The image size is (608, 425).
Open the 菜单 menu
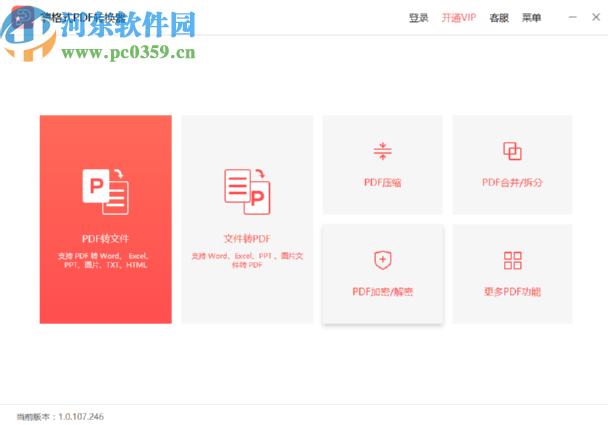531,18
